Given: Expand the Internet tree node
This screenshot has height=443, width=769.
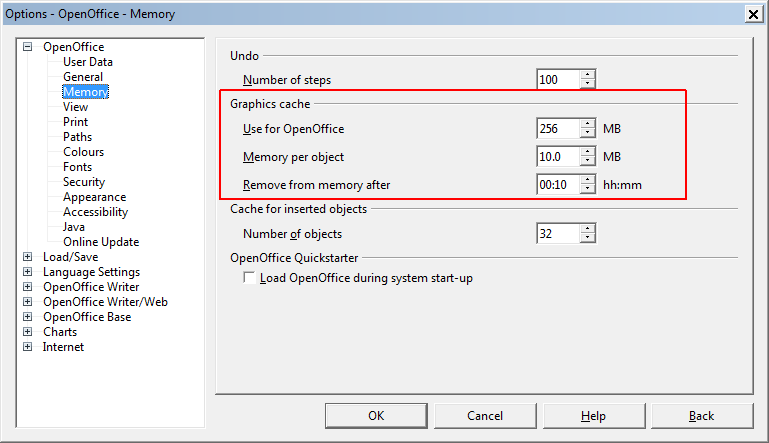Looking at the screenshot, I should pyautogui.click(x=28, y=347).
